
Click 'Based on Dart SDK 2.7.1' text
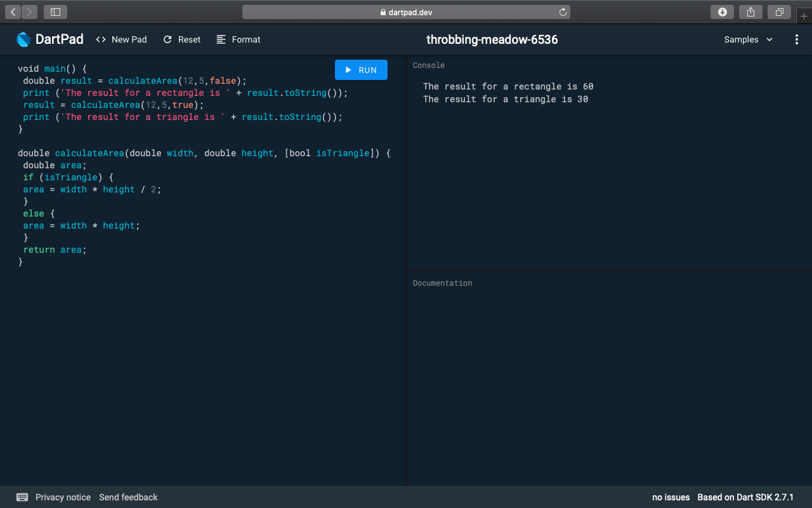[x=745, y=497]
